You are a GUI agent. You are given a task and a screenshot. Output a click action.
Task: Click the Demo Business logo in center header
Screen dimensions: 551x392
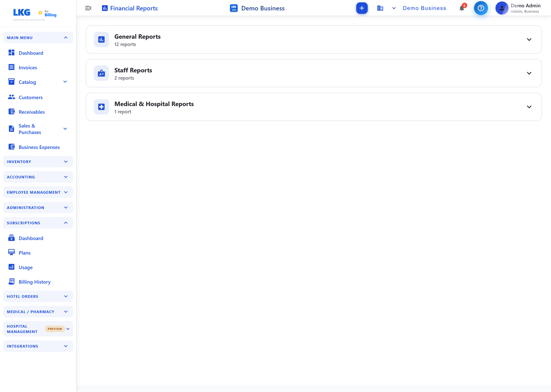234,8
